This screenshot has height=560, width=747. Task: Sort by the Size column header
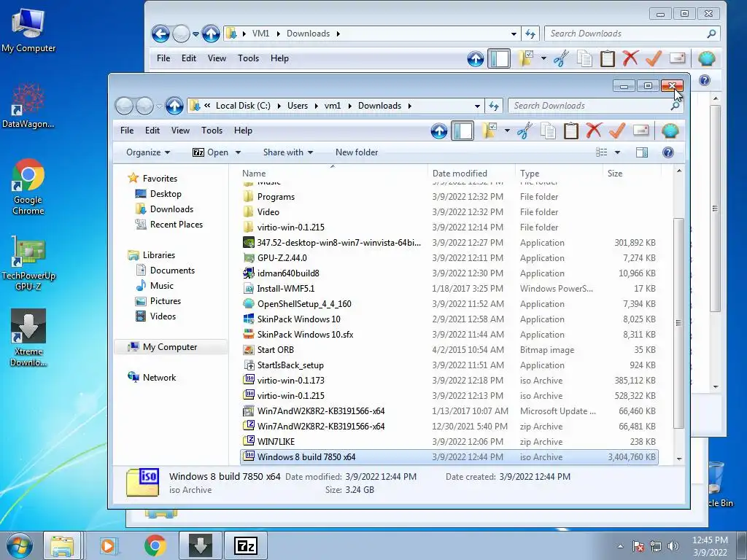(631, 174)
